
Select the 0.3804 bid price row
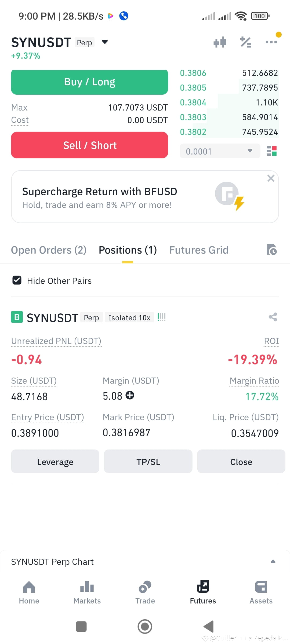point(229,102)
